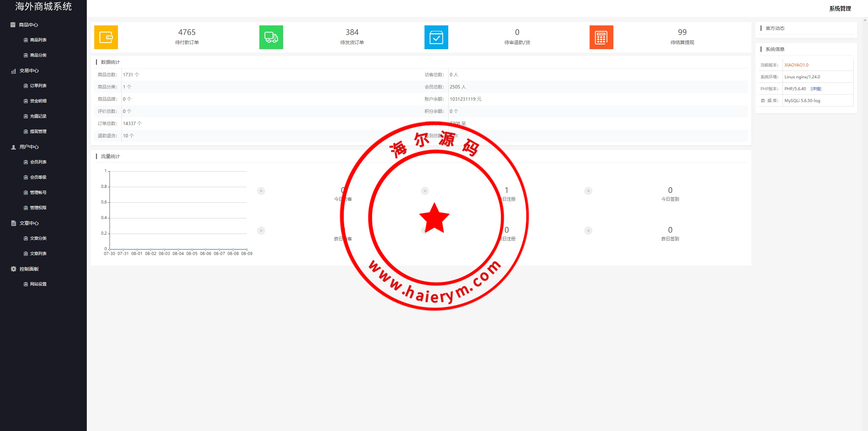868x431 pixels.
Task: Click the gear icon beside 控制面板
Action: [14, 269]
